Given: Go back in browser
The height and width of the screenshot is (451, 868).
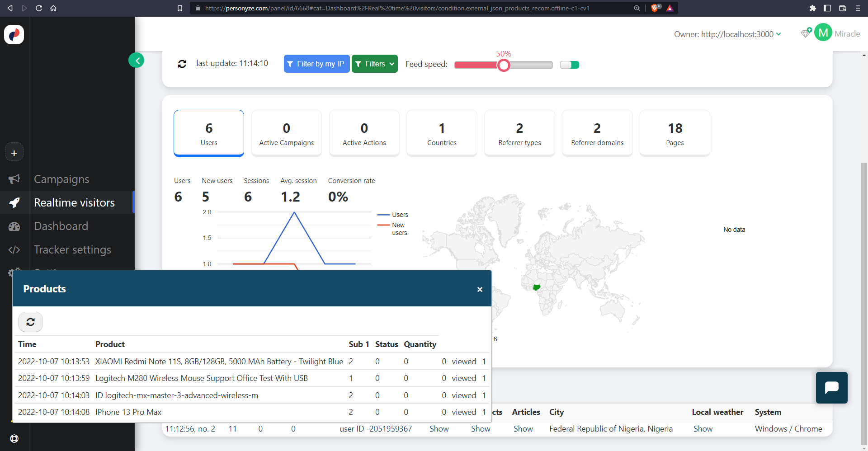Looking at the screenshot, I should click(x=10, y=8).
